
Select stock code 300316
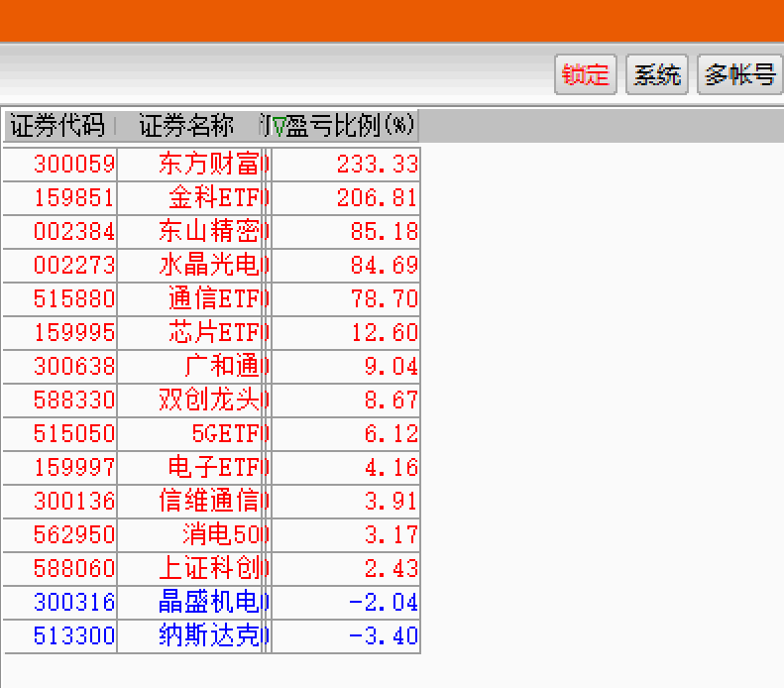74,602
